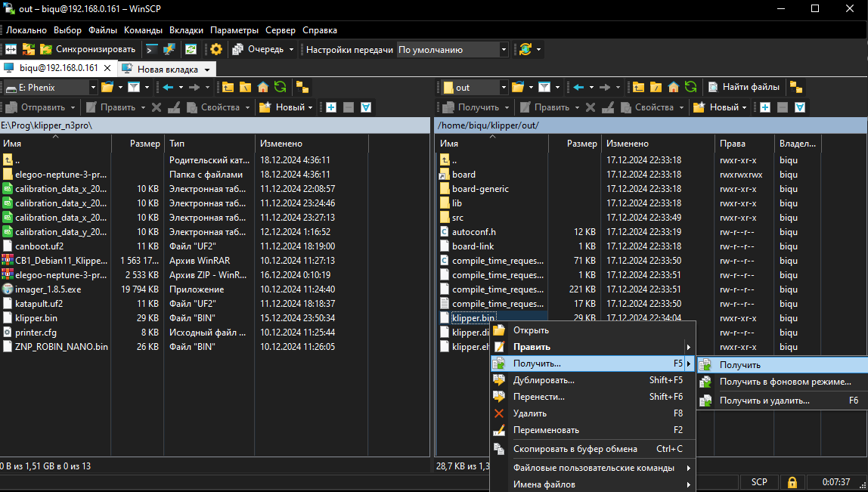Image resolution: width=868 pixels, height=492 pixels.
Task: Click the plus select files icon in local toolbar
Action: pos(331,107)
